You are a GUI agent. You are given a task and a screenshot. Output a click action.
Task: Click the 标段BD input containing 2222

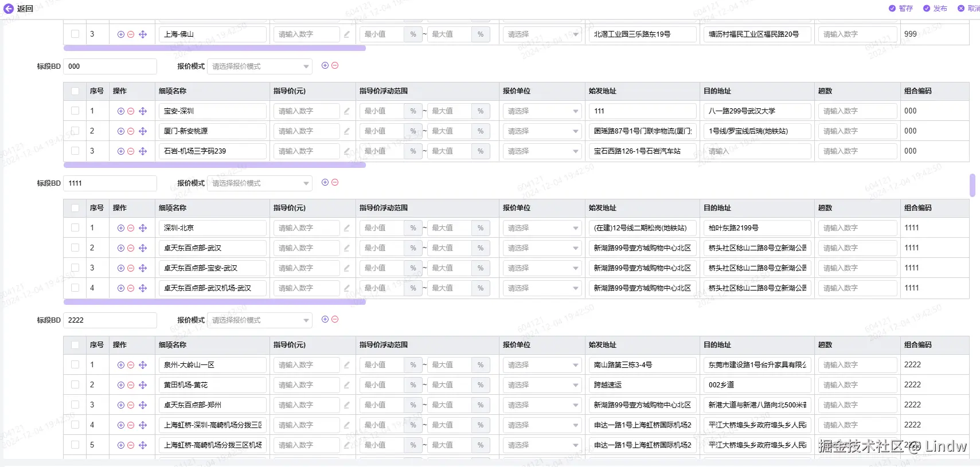coord(110,320)
